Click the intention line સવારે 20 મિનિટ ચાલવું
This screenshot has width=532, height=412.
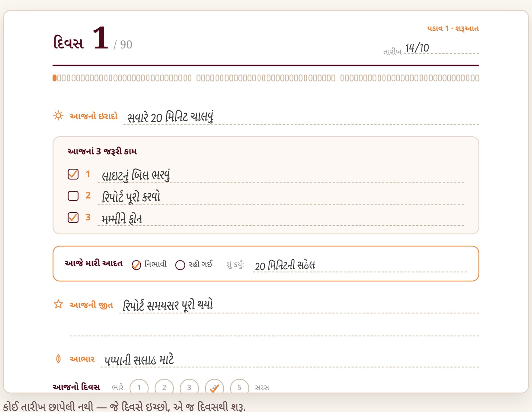pos(301,117)
